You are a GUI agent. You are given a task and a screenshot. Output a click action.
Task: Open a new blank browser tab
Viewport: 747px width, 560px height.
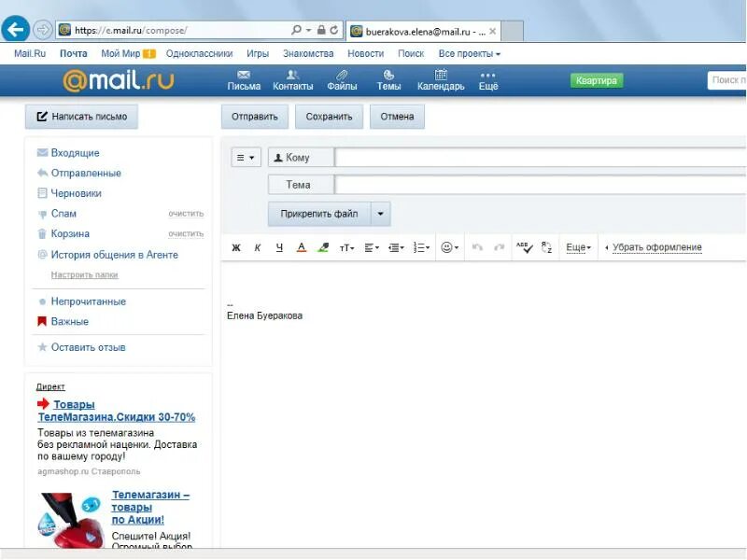click(x=512, y=32)
